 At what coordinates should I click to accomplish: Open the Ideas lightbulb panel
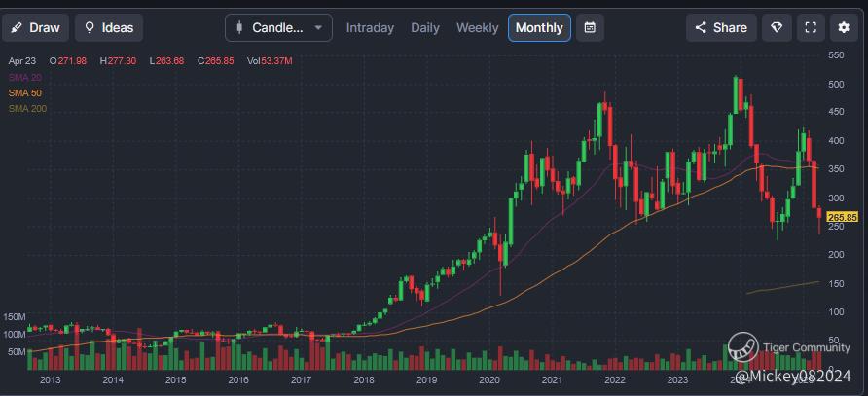click(109, 27)
